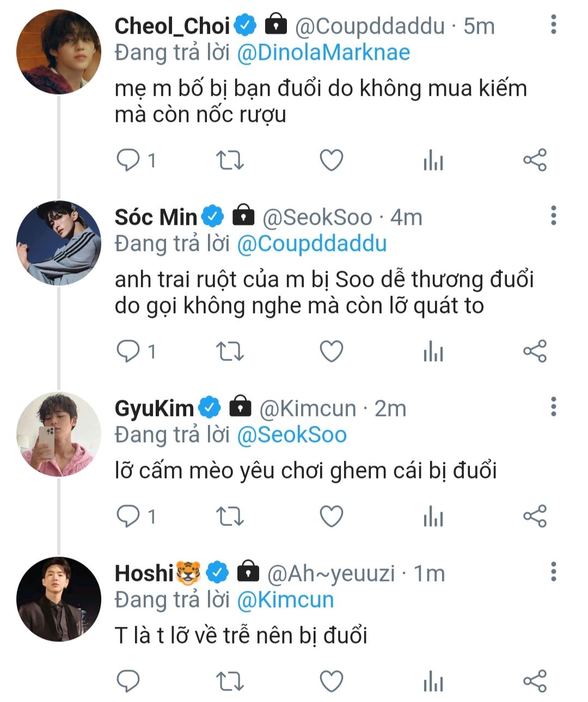
Task: Open more options menu on Sóc Min's tweet
Action: (554, 216)
